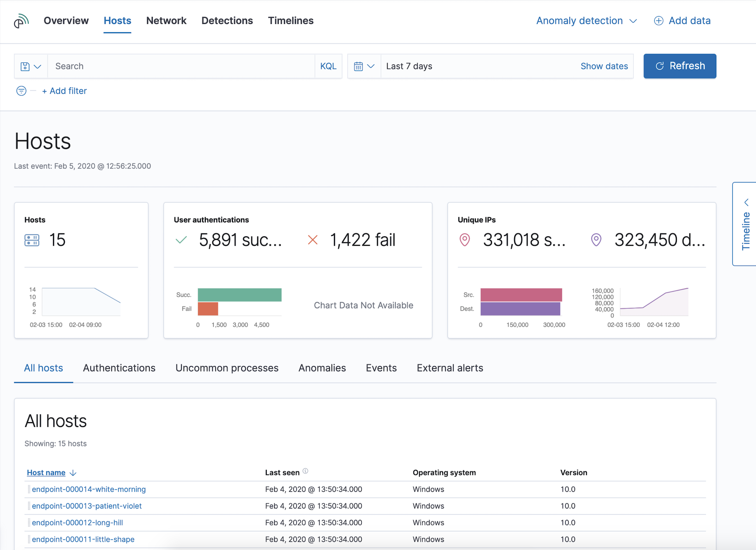Viewport: 756px width, 550px height.
Task: Toggle KQL query language switch
Action: coord(328,66)
